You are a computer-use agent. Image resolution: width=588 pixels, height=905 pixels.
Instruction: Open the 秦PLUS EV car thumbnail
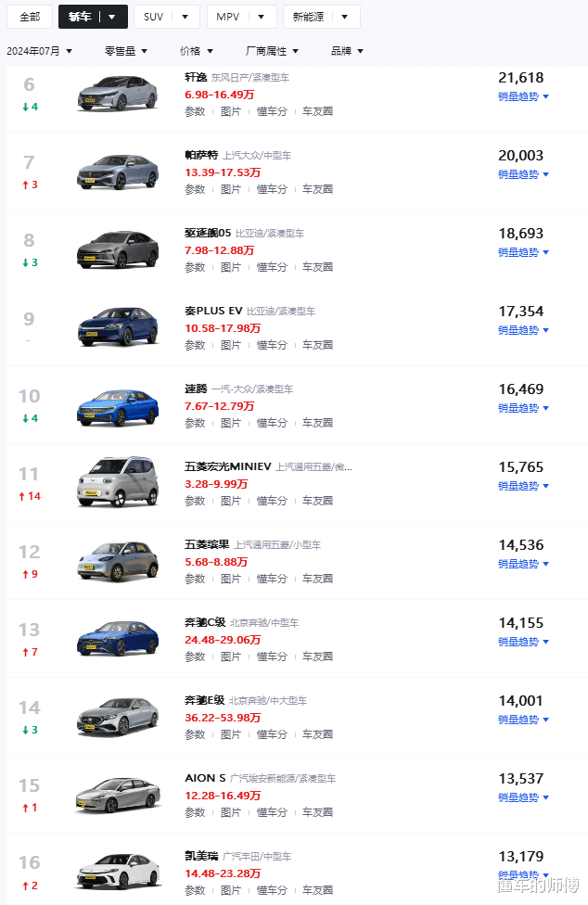tap(118, 326)
